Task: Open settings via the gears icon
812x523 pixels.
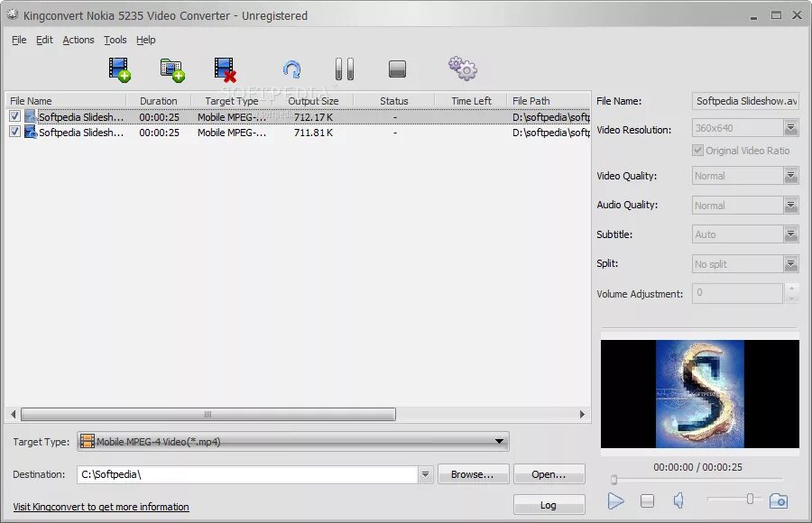Action: [463, 69]
